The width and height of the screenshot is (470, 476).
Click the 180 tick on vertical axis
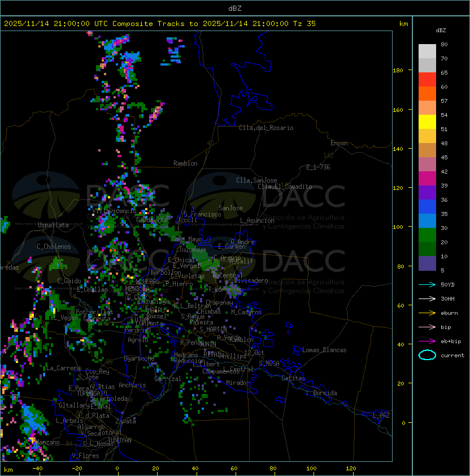click(x=398, y=70)
